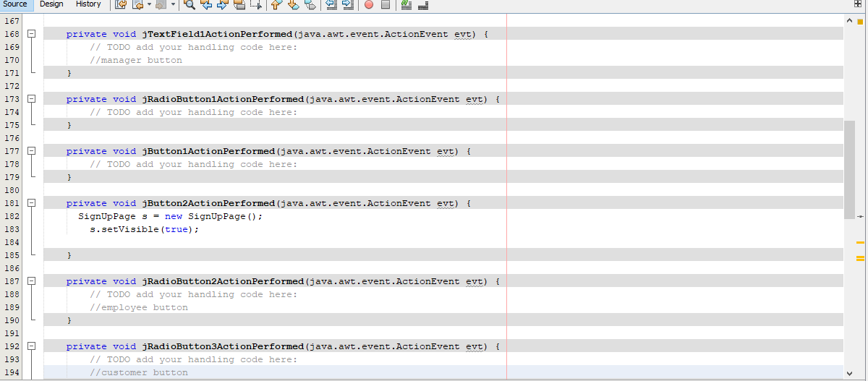
Task: Click the Shift Line Left icon
Action: 331,5
